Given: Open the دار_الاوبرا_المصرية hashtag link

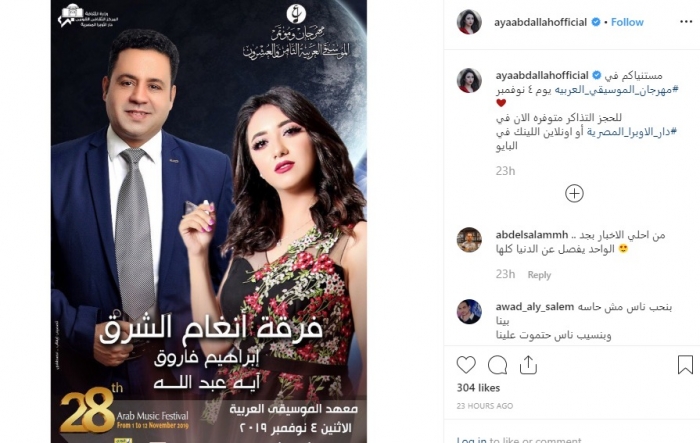Looking at the screenshot, I should click(631, 132).
